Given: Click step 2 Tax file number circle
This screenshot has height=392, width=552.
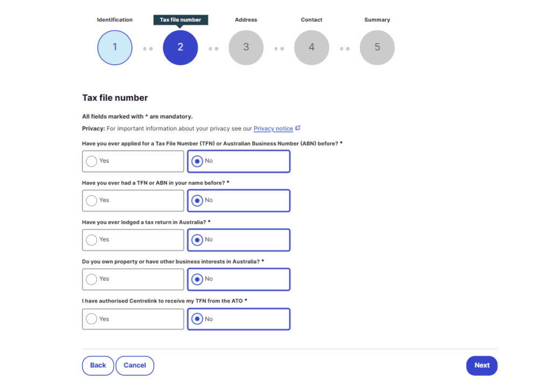Looking at the screenshot, I should tap(180, 47).
